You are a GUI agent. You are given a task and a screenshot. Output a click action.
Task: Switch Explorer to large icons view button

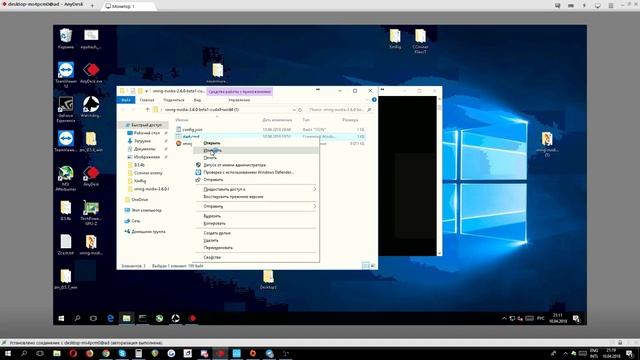click(x=373, y=266)
